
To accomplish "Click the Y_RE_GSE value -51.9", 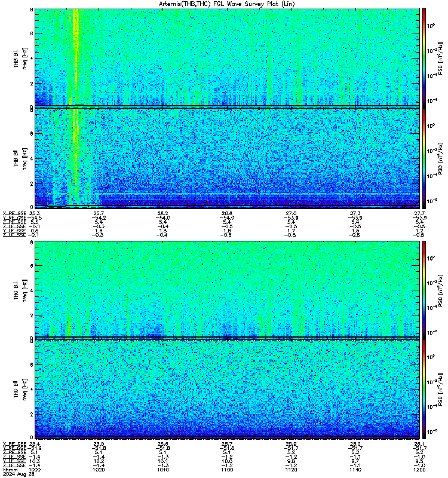I will pos(34,448).
